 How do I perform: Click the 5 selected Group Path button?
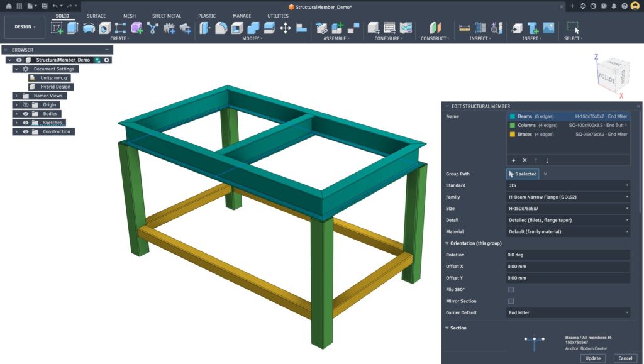pos(523,174)
